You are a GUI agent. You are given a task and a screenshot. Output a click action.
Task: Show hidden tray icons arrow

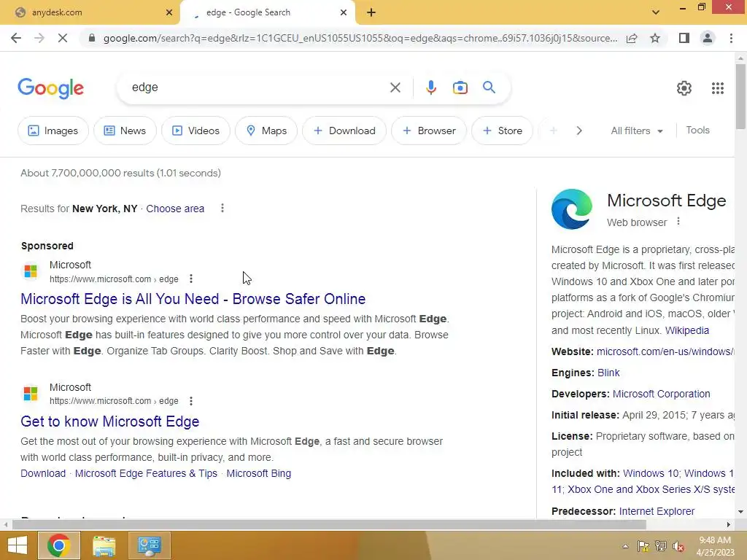[x=625, y=547]
